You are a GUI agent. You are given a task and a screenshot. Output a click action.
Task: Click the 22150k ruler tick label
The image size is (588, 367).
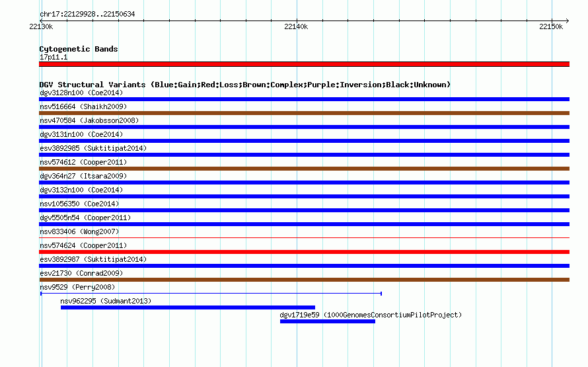(x=551, y=26)
